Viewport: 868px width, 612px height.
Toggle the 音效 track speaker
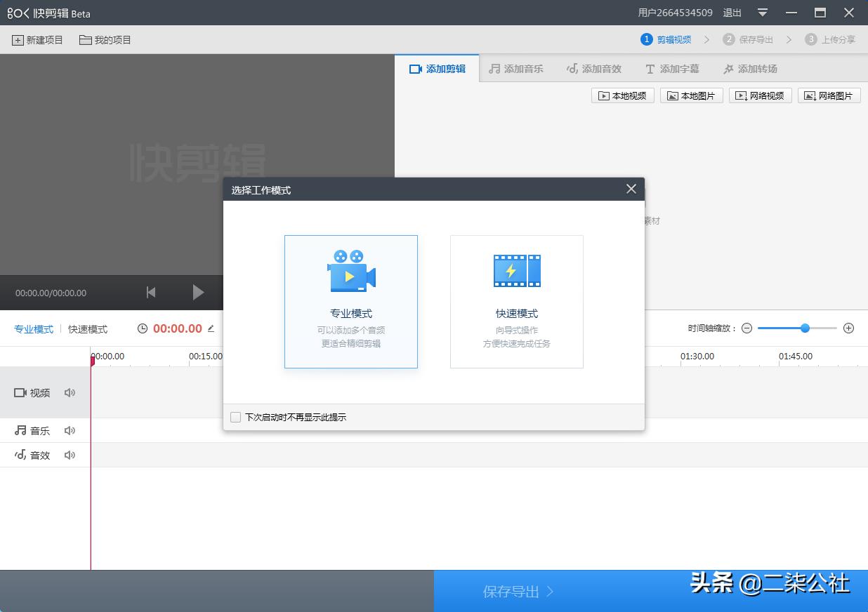click(70, 455)
